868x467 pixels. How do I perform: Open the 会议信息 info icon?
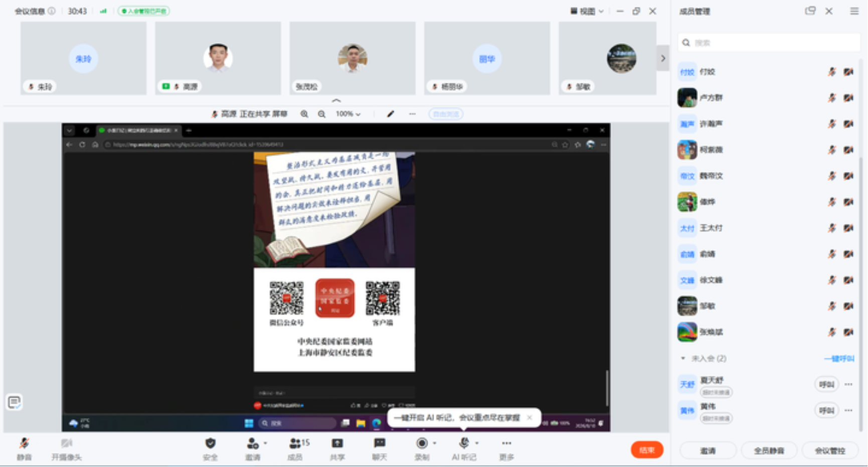click(52, 11)
